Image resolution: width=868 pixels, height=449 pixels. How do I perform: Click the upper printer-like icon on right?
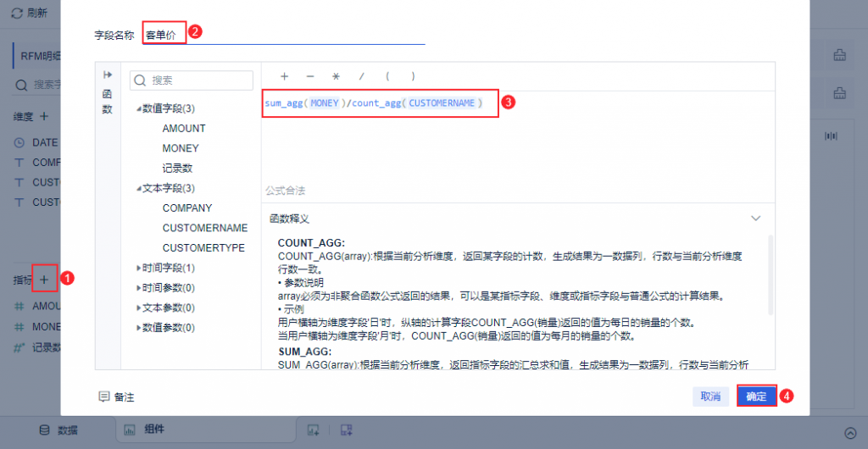(x=840, y=55)
